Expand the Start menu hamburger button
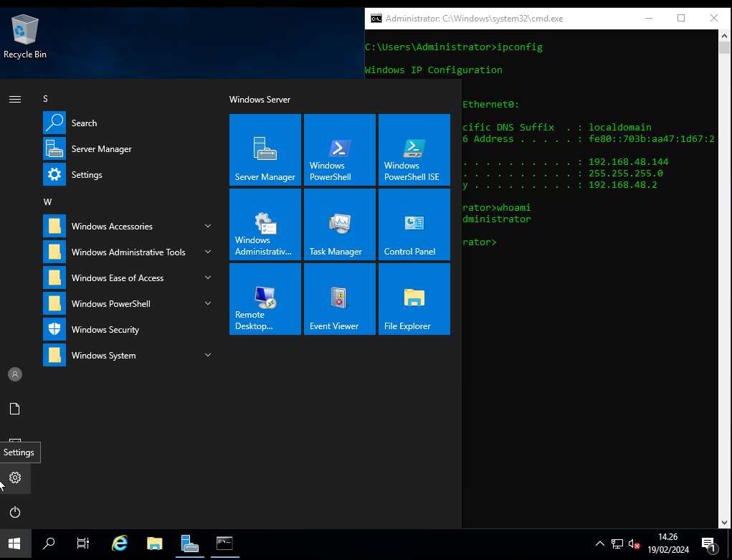732x560 pixels. (x=15, y=99)
